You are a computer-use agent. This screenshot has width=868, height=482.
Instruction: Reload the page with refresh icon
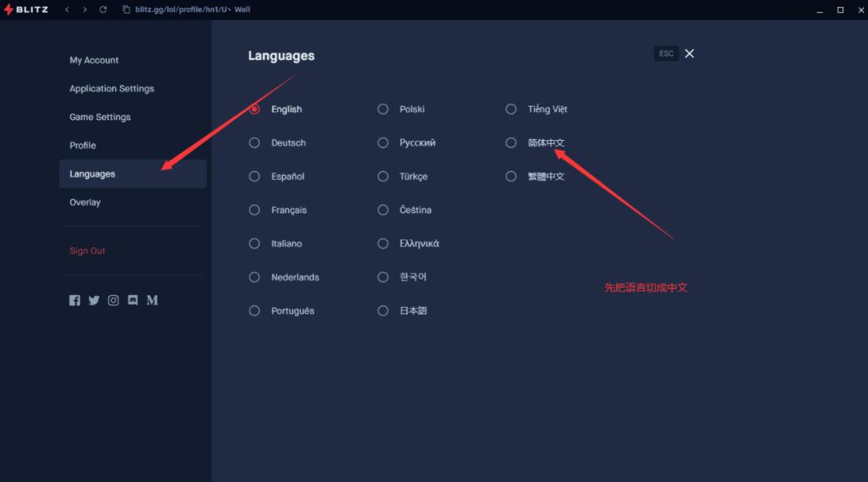103,10
